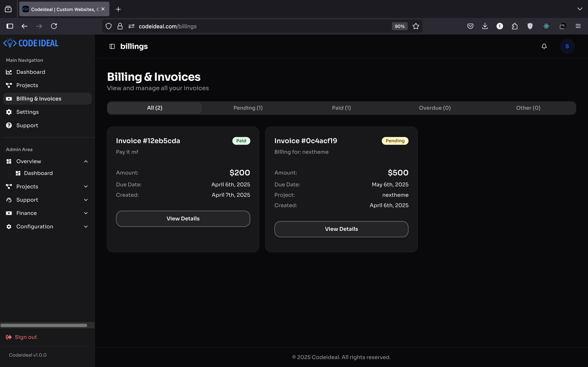Screen dimensions: 588x367
Task: Reload the page
Action: pyautogui.click(x=54, y=26)
